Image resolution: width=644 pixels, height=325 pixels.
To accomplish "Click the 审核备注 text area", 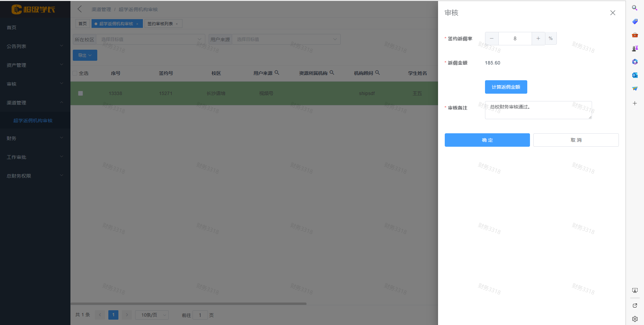I will point(538,110).
